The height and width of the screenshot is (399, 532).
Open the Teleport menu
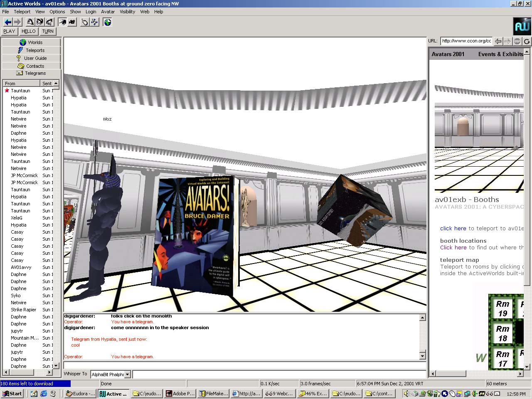click(x=22, y=12)
